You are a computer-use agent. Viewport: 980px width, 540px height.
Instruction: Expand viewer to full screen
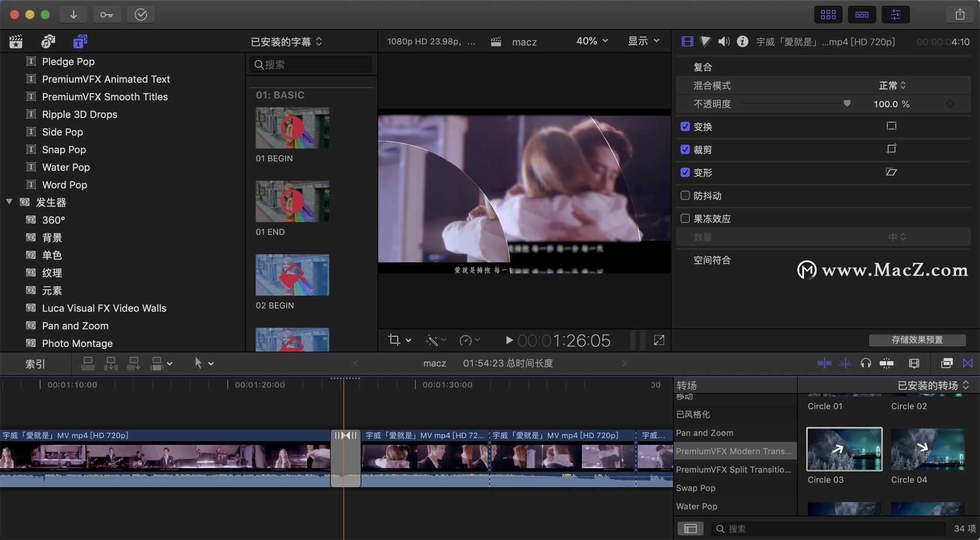coord(659,340)
